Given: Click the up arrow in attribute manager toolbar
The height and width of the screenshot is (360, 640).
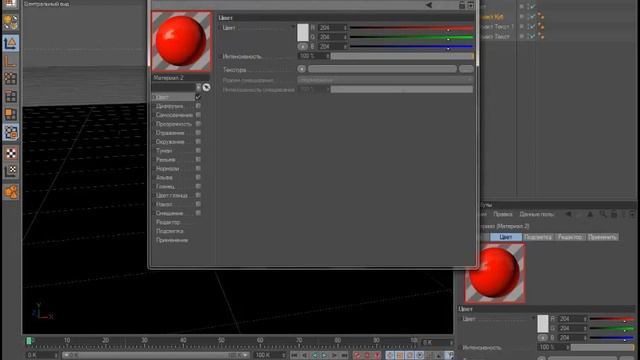Looking at the screenshot, I should (x=590, y=214).
